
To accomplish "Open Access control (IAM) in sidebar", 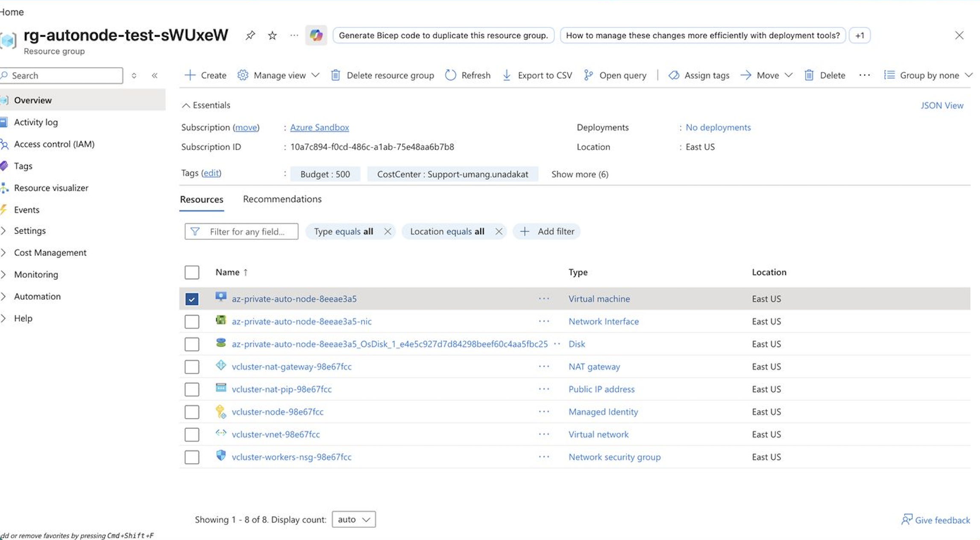I will (54, 144).
